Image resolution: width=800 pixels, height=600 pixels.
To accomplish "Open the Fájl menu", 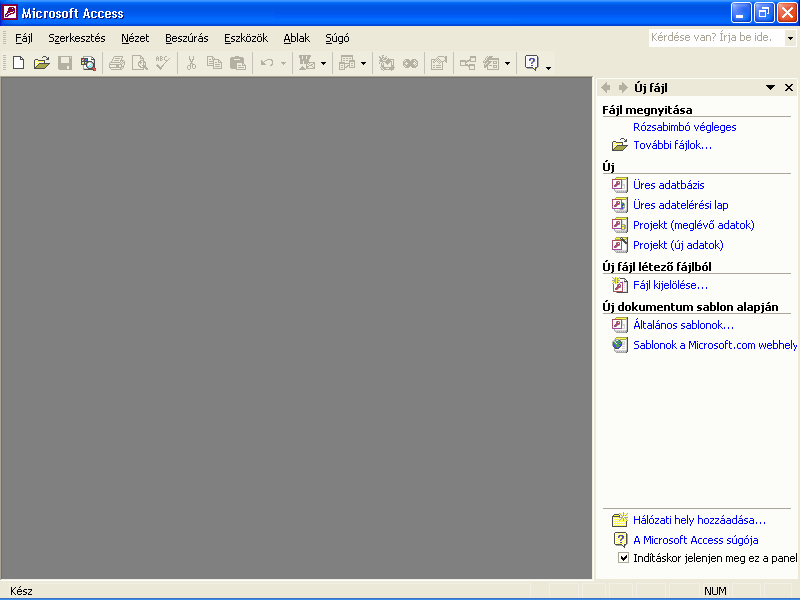I will [23, 38].
